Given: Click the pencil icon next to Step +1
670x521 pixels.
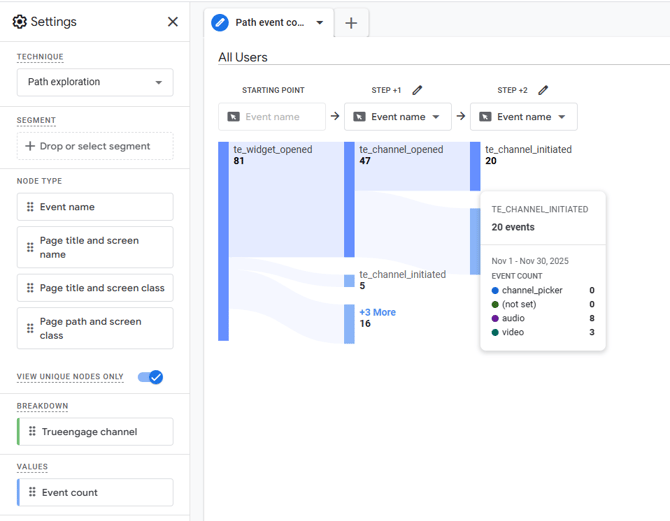Looking at the screenshot, I should tap(417, 90).
